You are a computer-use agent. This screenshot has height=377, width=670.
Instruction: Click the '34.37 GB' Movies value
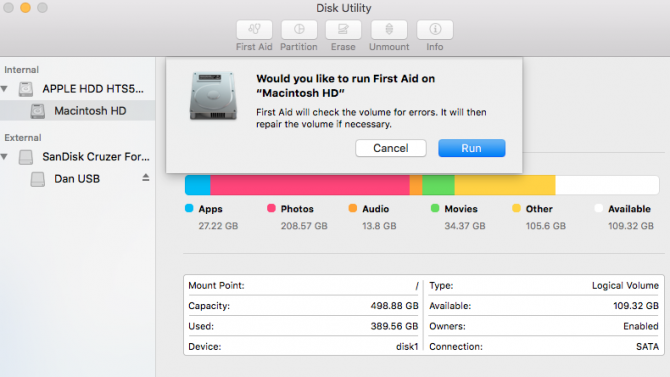point(464,226)
